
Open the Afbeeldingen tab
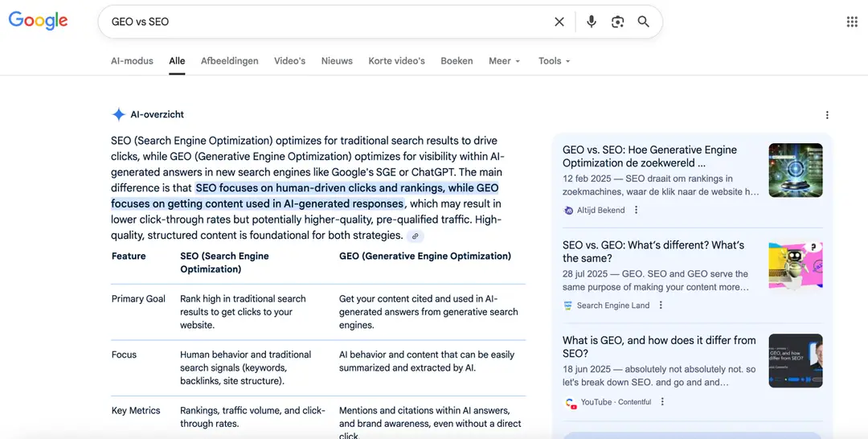point(230,61)
